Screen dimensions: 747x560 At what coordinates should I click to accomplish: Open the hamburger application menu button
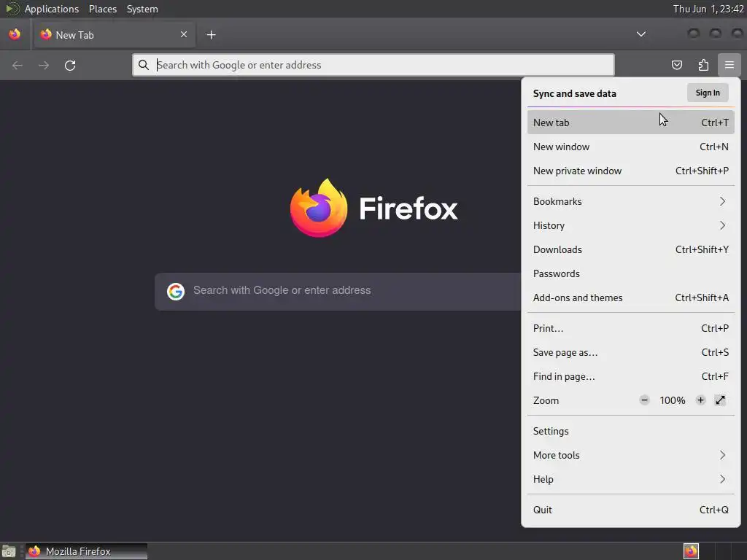click(x=729, y=65)
